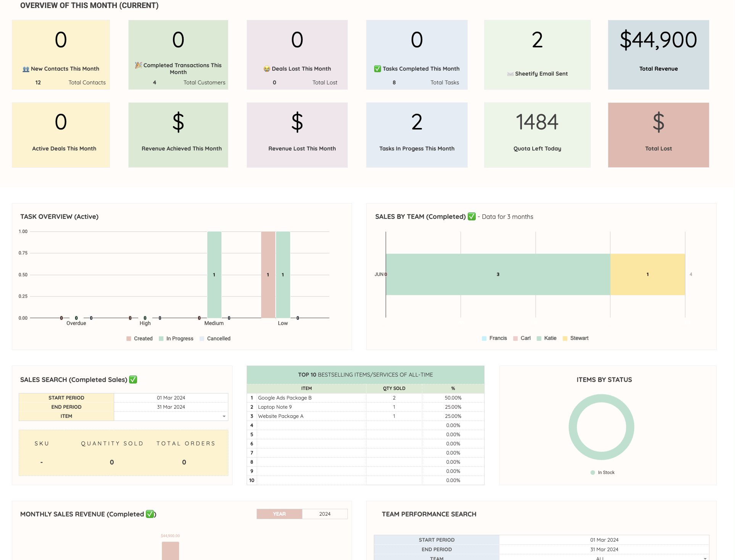Click dollar sign in Revenue Lost card
This screenshot has height=560, width=735.
pyautogui.click(x=297, y=122)
